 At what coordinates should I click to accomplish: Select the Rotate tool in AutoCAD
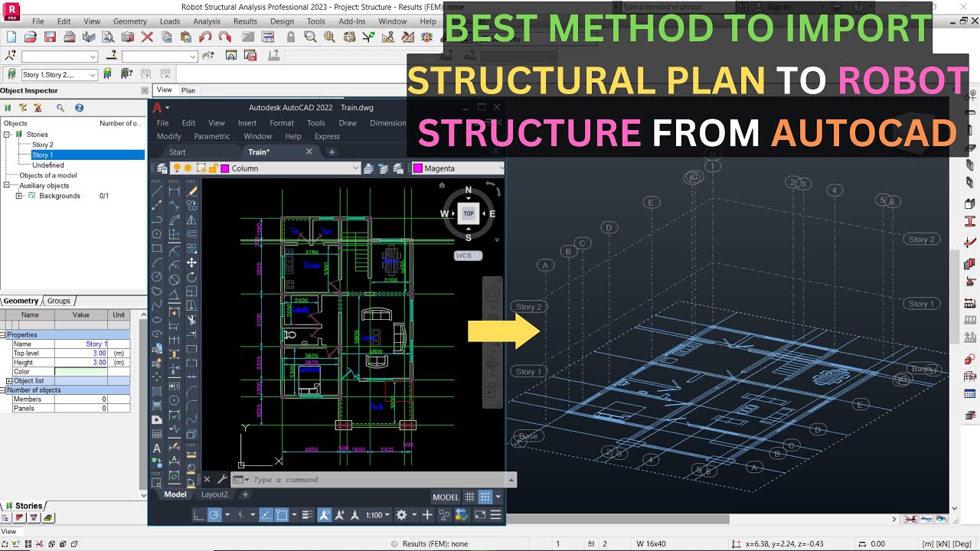click(x=191, y=276)
